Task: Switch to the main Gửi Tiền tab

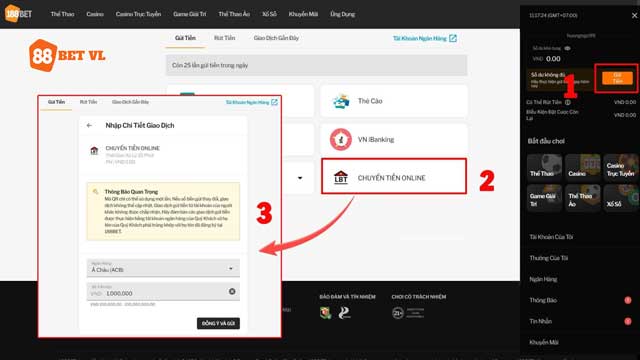Action: pyautogui.click(x=185, y=38)
